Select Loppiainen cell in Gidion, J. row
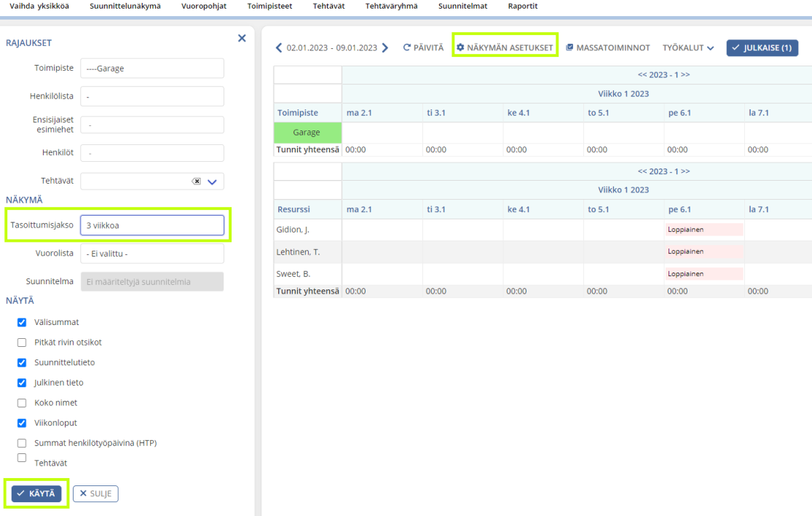Image resolution: width=812 pixels, height=516 pixels. tap(704, 230)
